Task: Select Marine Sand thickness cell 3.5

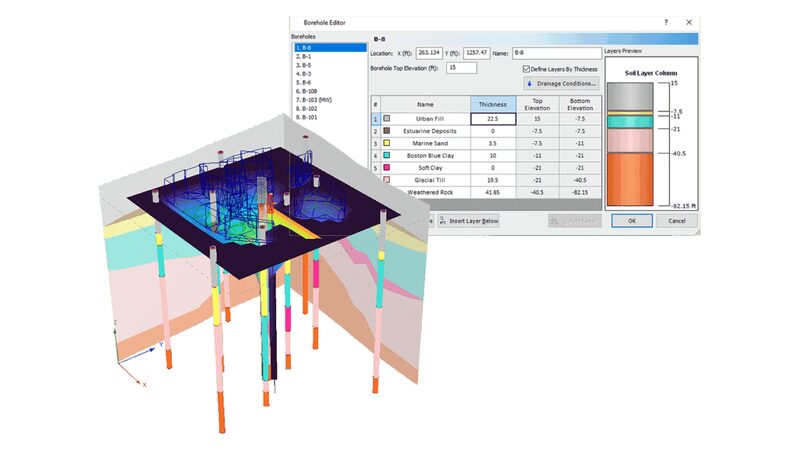Action: pyautogui.click(x=493, y=143)
